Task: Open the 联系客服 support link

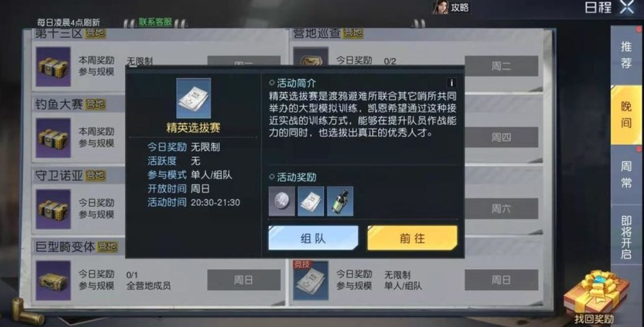Action: (x=155, y=22)
